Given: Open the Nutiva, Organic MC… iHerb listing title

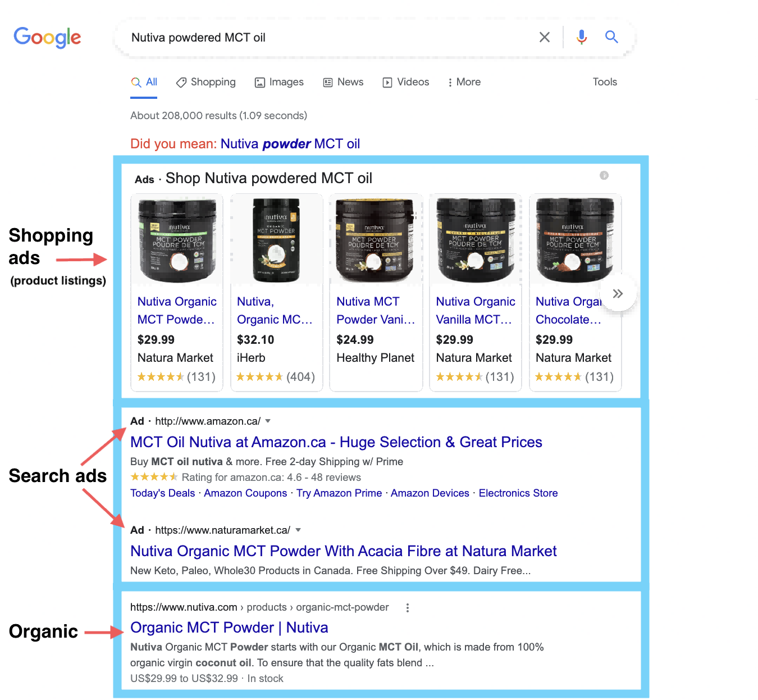Looking at the screenshot, I should pos(275,311).
